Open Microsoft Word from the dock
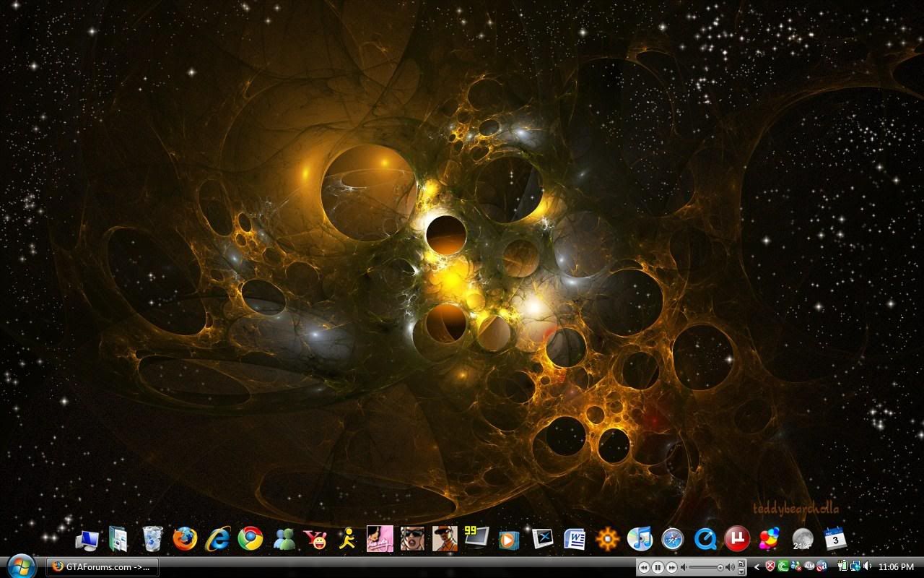 (x=574, y=538)
